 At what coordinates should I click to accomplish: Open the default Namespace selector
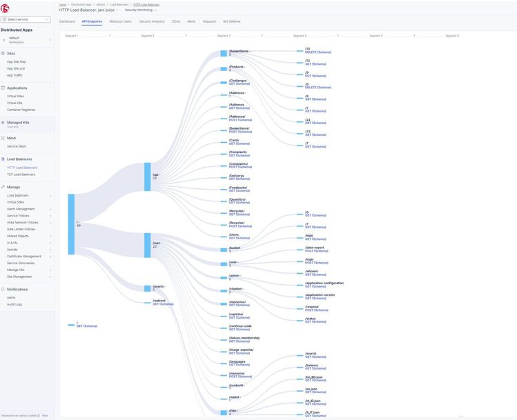click(27, 40)
